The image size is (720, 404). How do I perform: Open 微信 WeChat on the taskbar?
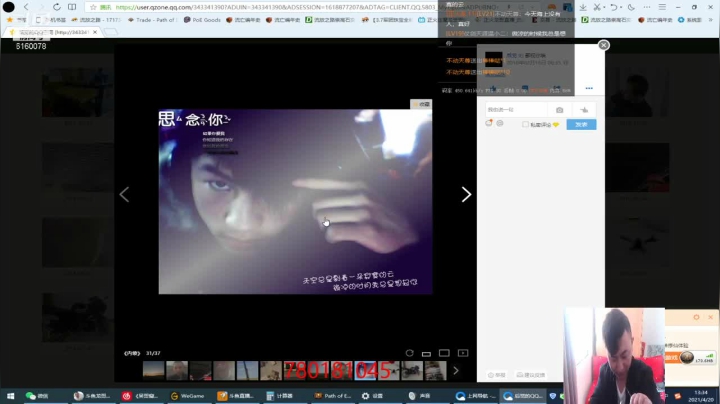click(37, 396)
